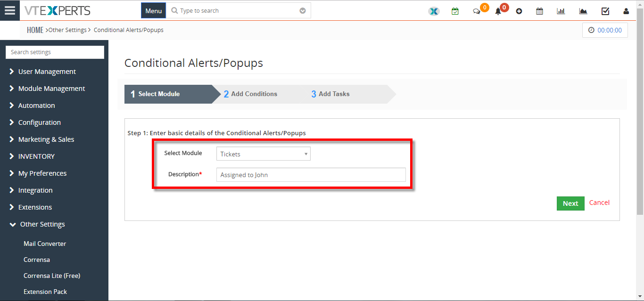Open the chat comments icon
The width and height of the screenshot is (644, 301).
pyautogui.click(x=477, y=11)
